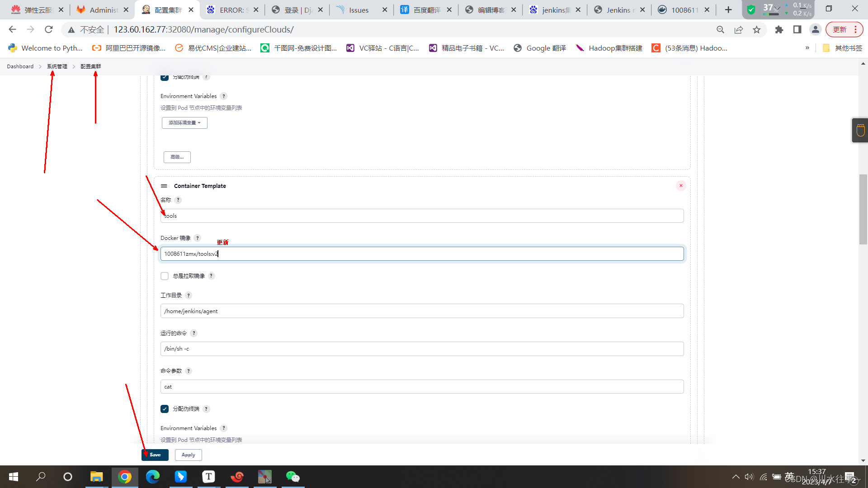
Task: Click the drag handle beside Container Template
Action: [x=164, y=186]
